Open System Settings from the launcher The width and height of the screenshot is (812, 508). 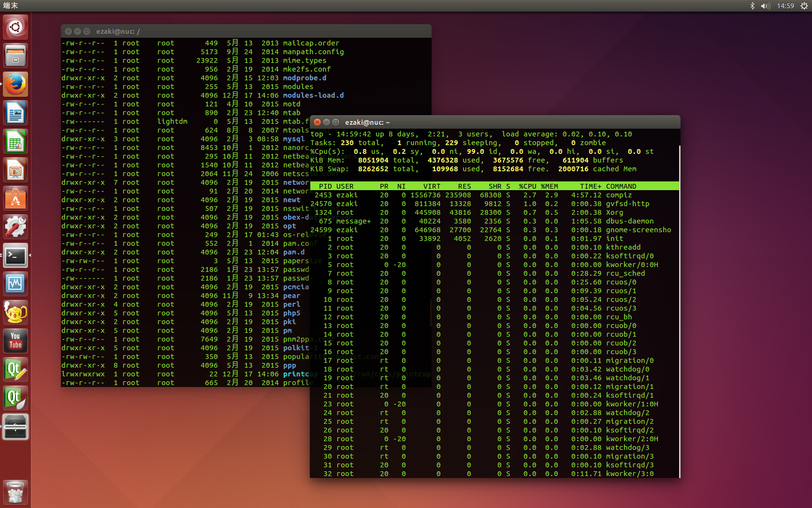point(15,227)
